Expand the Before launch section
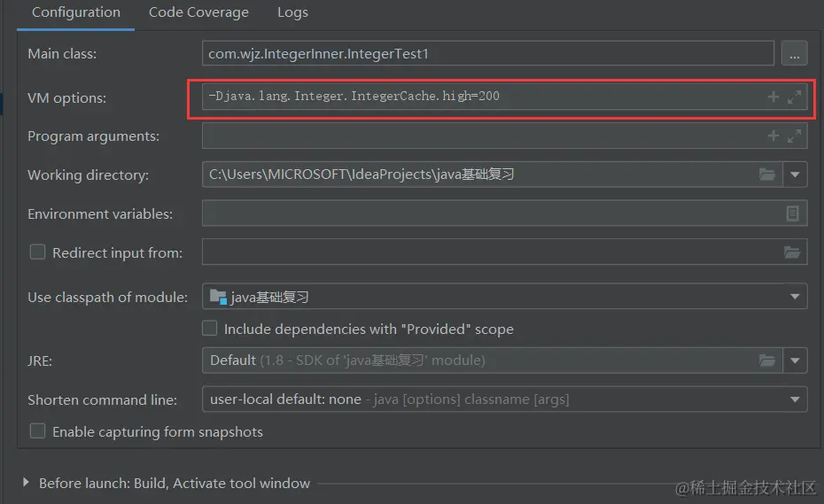 coord(25,483)
